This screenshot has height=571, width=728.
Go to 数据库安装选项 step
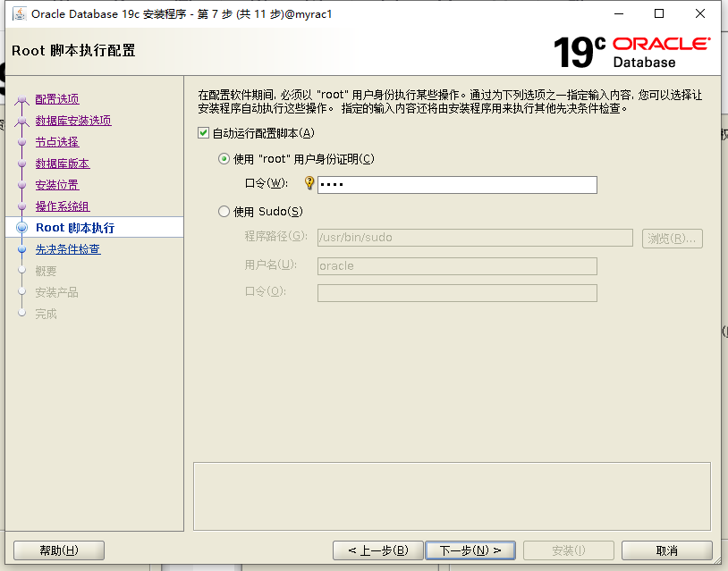73,121
